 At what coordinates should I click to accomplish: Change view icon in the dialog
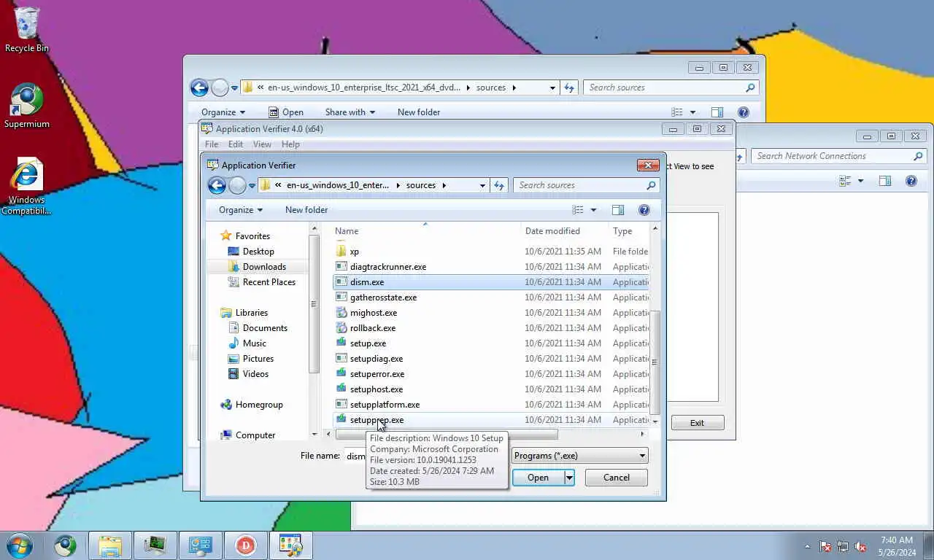578,210
